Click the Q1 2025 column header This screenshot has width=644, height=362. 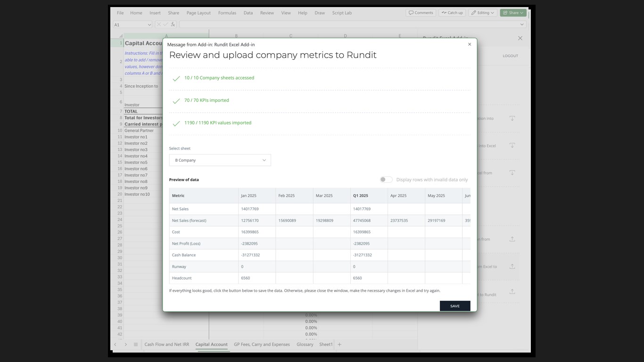(x=361, y=196)
